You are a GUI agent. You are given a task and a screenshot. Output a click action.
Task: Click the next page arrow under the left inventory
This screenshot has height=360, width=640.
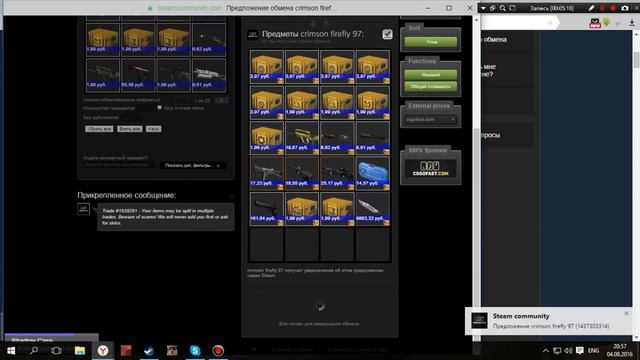coord(222,100)
